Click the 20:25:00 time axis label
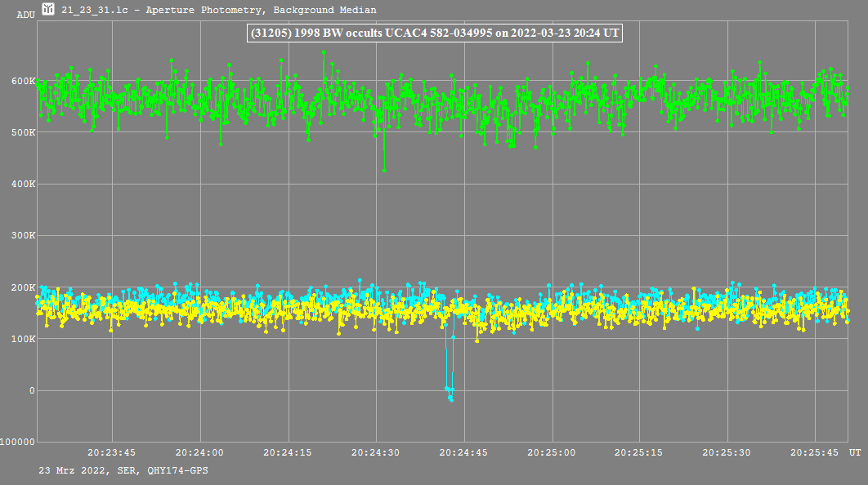868x485 pixels. (x=552, y=452)
